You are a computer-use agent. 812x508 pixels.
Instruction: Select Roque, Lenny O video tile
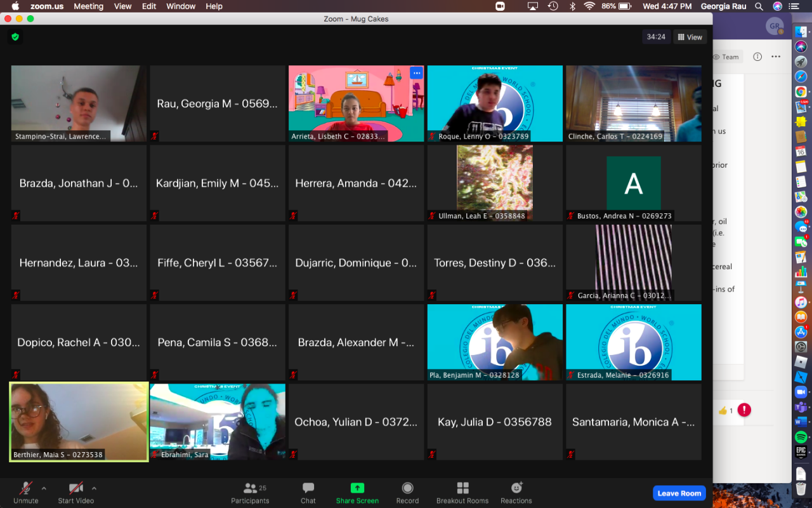pyautogui.click(x=495, y=103)
